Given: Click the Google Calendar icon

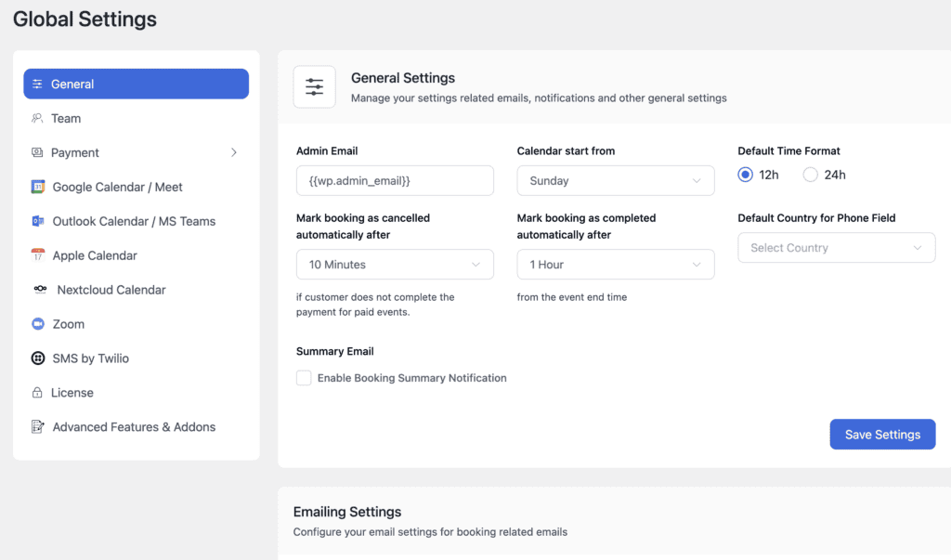Looking at the screenshot, I should 37,187.
